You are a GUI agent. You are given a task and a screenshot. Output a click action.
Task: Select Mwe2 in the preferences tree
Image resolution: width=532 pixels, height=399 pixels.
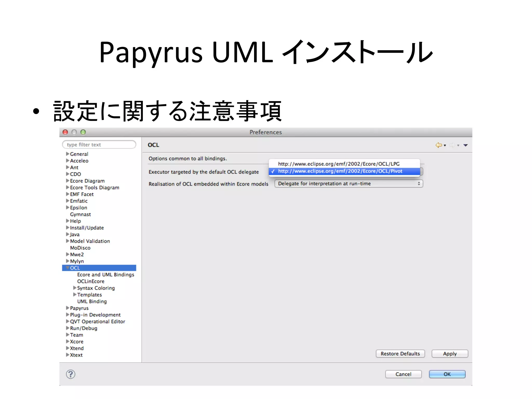coord(77,255)
